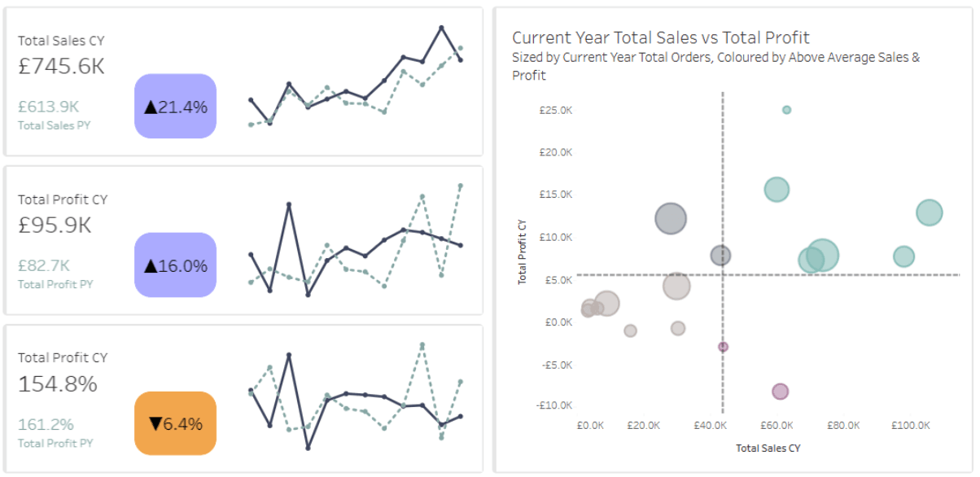Click the 161.2% prior year figure
Viewport: 980px width, 477px height.
tap(46, 424)
